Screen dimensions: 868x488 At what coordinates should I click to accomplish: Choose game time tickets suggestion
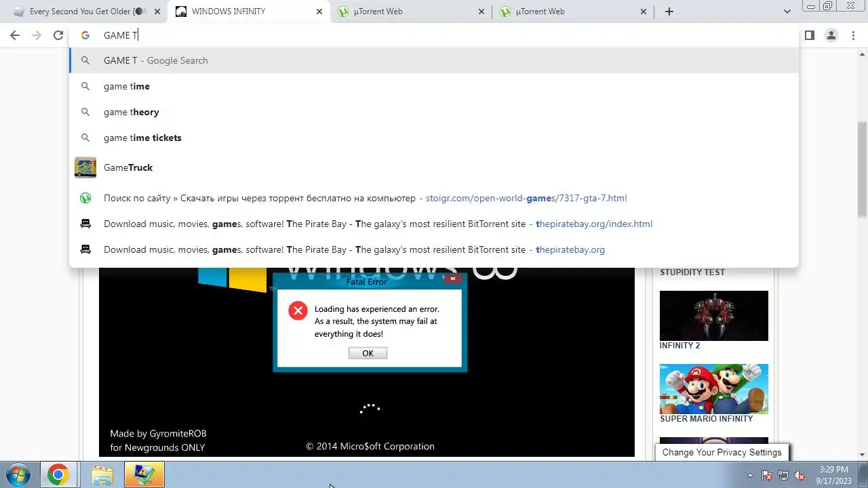click(434, 138)
